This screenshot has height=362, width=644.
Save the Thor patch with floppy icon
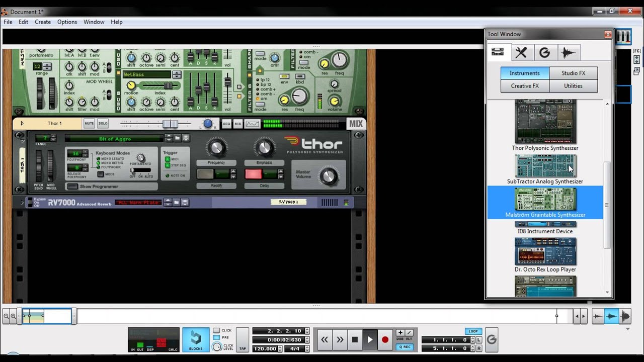[x=186, y=138]
